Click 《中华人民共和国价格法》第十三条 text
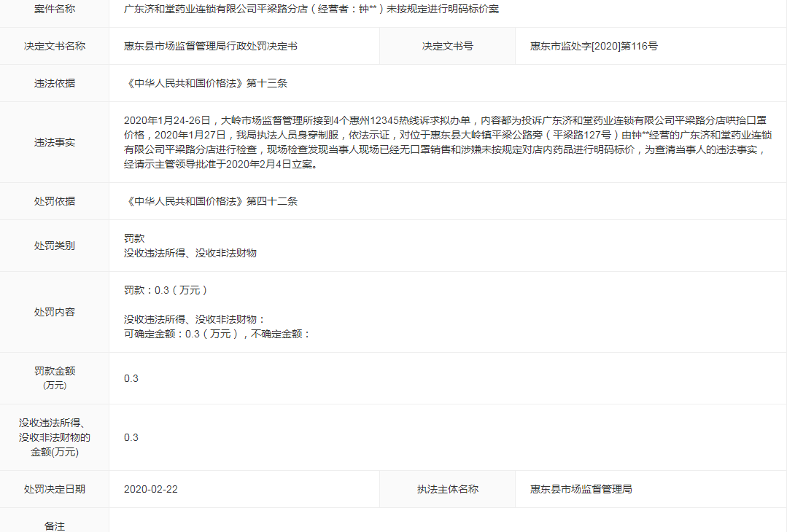This screenshot has width=787, height=532. coord(205,83)
